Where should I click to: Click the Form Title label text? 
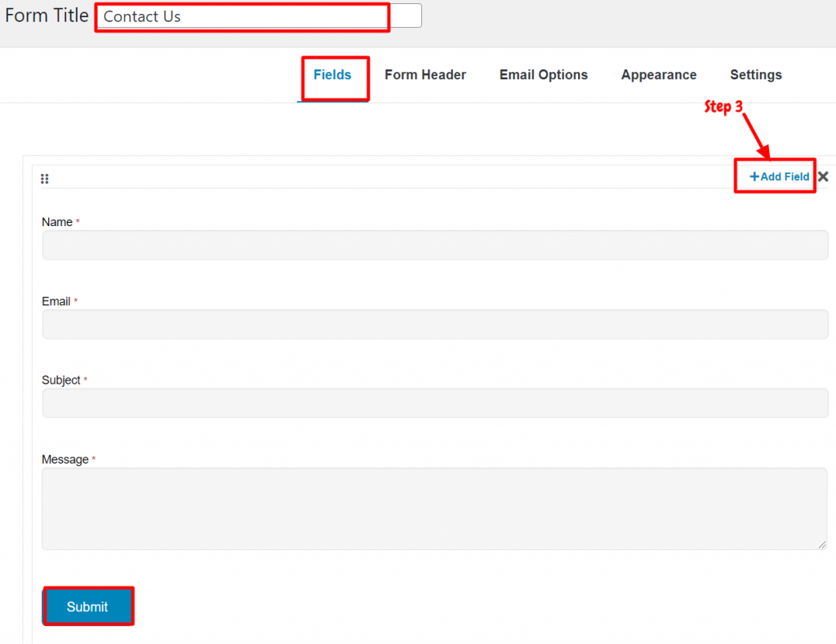click(x=47, y=16)
